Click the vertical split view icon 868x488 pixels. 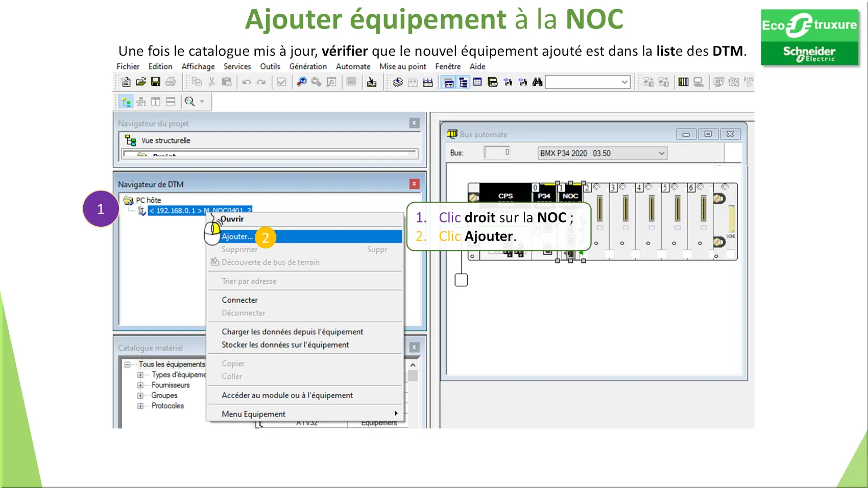click(x=156, y=102)
